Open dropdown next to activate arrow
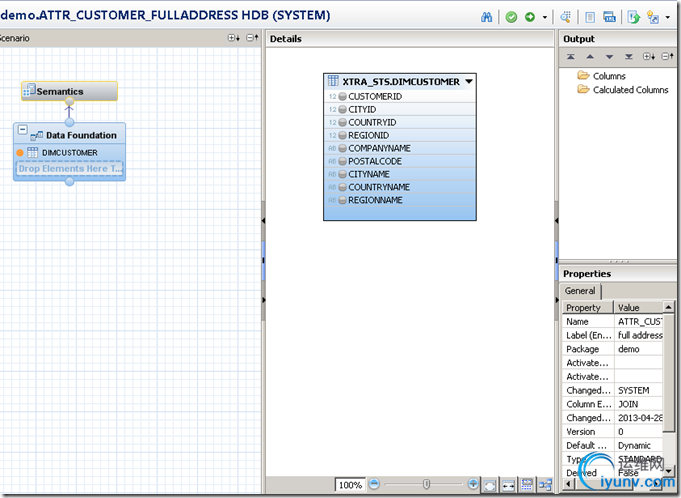 coord(545,17)
